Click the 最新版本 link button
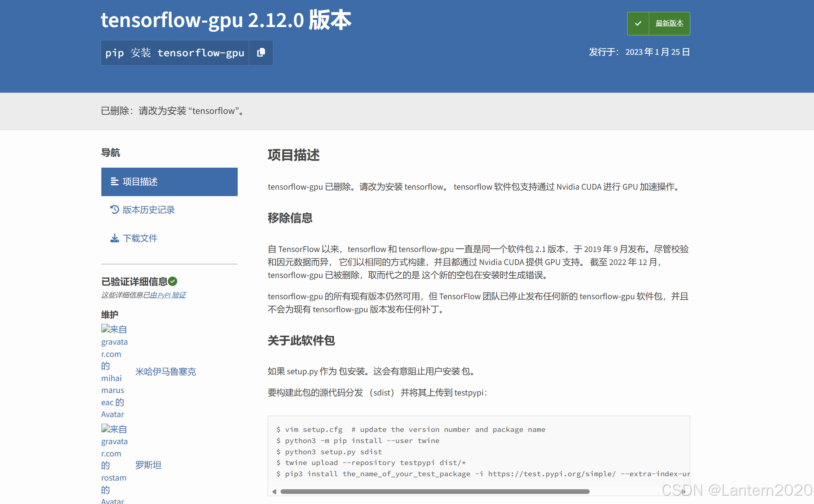Image resolution: width=814 pixels, height=504 pixels. (669, 23)
